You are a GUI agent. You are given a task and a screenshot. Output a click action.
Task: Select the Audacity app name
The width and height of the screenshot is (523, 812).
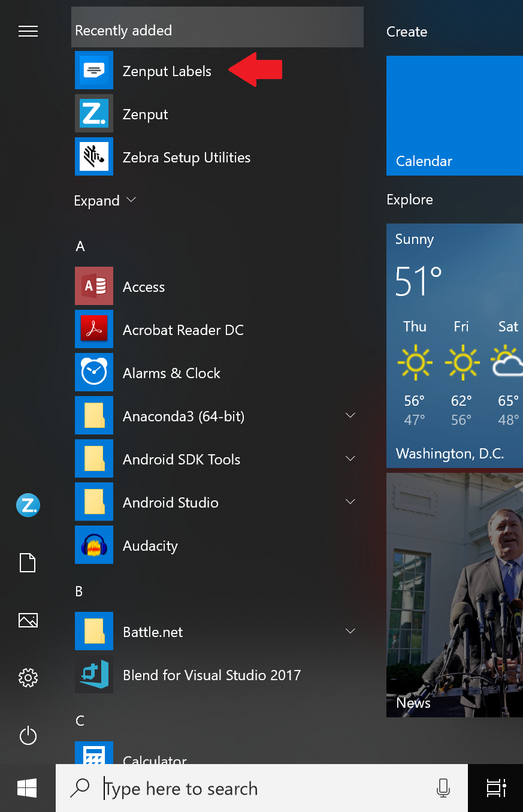pos(150,546)
